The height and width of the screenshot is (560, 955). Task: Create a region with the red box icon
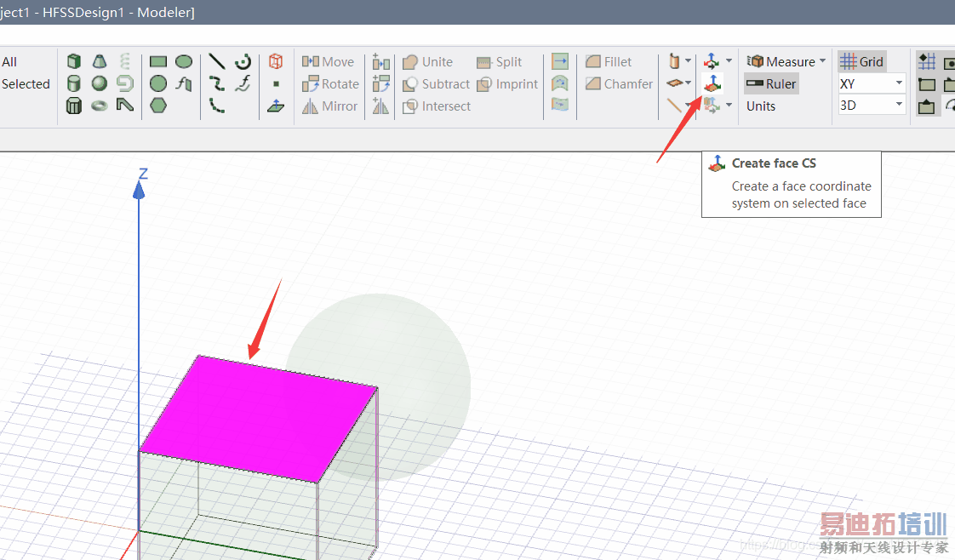point(276,61)
